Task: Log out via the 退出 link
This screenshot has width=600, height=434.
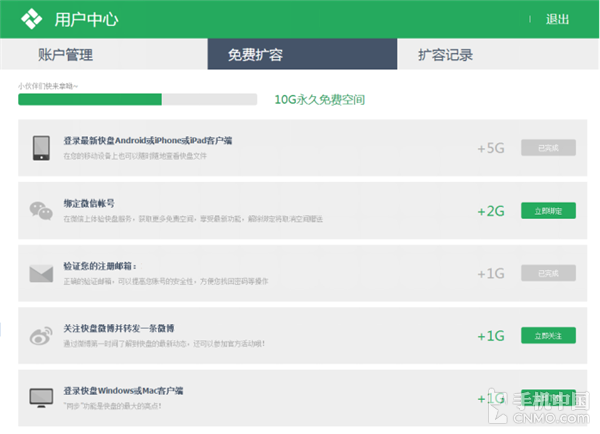Action: tap(557, 19)
